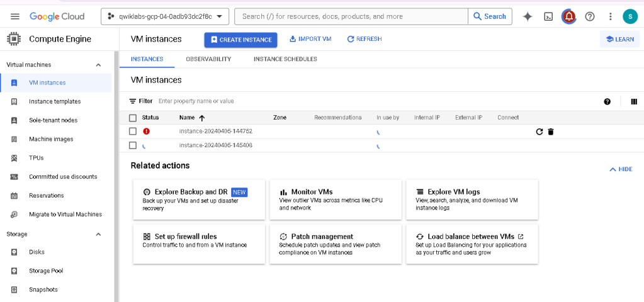Retry instance-20240405-144752 with the refresh icon
Image resolution: width=644 pixels, height=302 pixels.
(539, 131)
